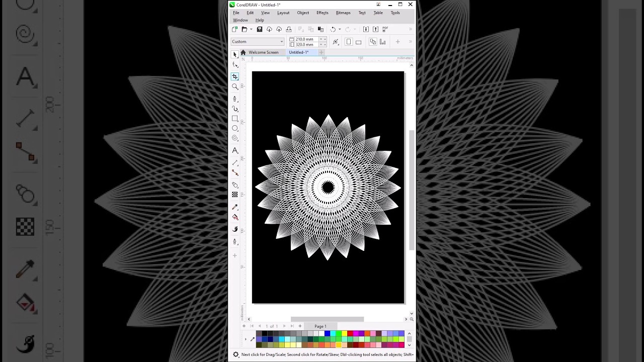Create a new document via toolbar icon
The height and width of the screenshot is (362, 644).
pos(234,30)
